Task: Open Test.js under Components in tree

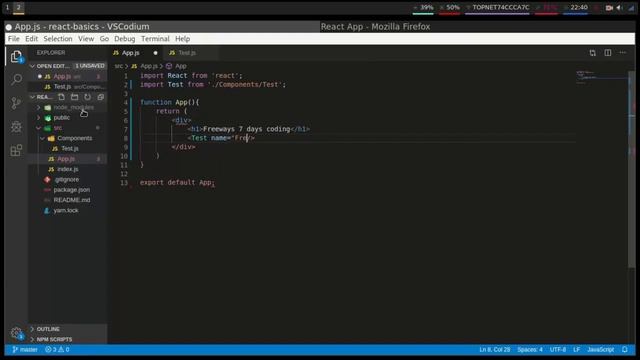Action: point(69,149)
